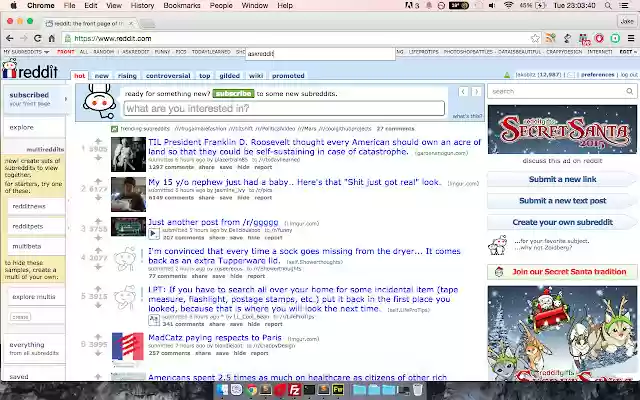Image resolution: width=640 pixels, height=400 pixels.
Task: Open the wiki tab
Action: coord(256,76)
